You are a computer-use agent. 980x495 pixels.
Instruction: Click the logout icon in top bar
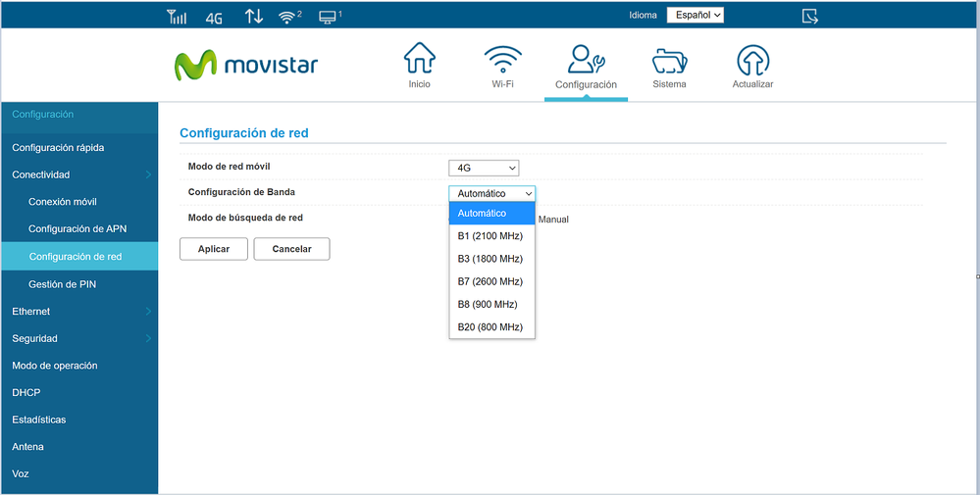809,16
